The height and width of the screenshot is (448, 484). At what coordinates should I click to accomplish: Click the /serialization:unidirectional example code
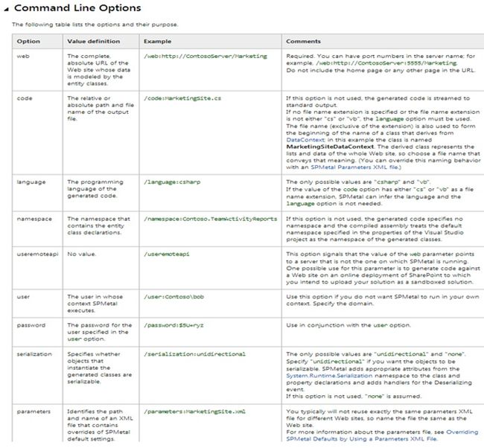194,353
